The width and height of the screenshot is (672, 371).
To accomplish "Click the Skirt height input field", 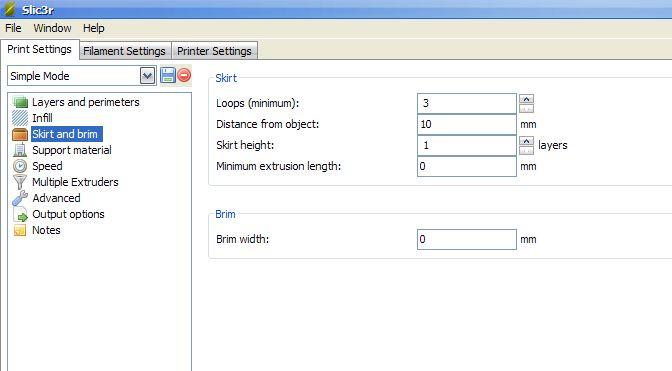I will (x=467, y=145).
